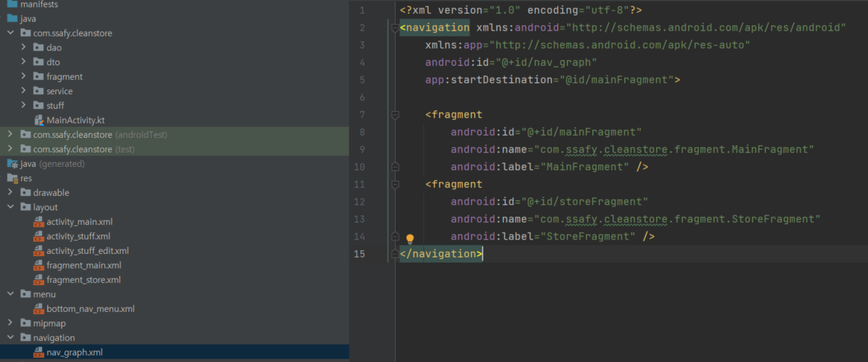
Task: Click the XML declaration on line 1
Action: click(520, 10)
